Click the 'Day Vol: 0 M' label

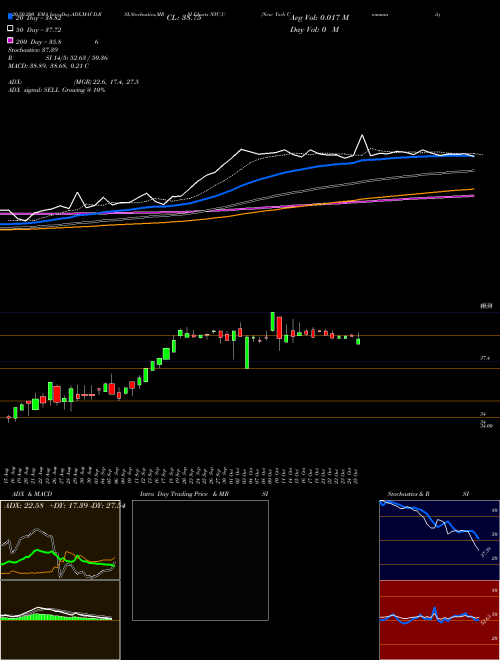point(315,30)
